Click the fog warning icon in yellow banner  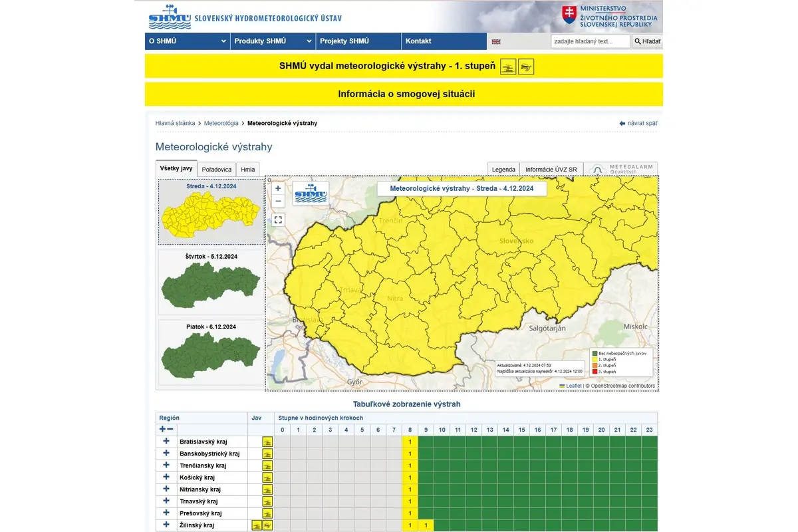(508, 67)
